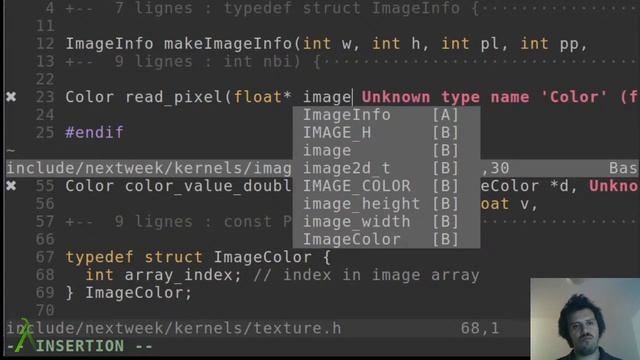This screenshot has height=360, width=640.
Task: Click the upper window's include/nextweek/kernels status line
Action: 149,168
